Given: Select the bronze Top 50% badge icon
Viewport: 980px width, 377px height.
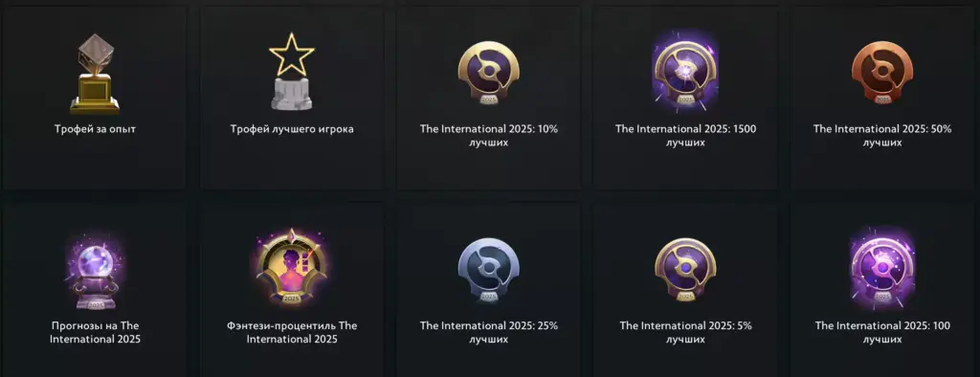Looking at the screenshot, I should pos(881,74).
